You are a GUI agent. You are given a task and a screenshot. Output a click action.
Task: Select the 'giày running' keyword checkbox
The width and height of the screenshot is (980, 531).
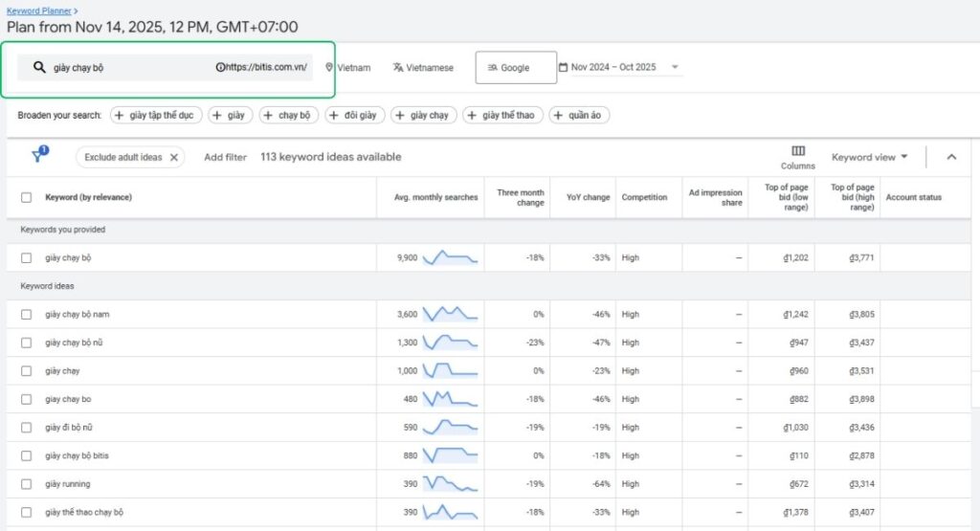tap(27, 484)
